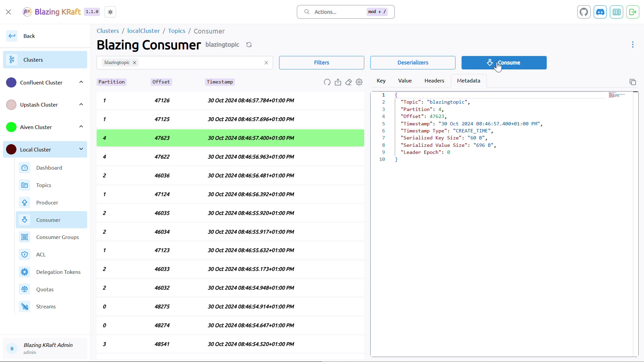Click line 5 Timestamp in metadata editor
The height and width of the screenshot is (362, 644).
click(x=471, y=124)
